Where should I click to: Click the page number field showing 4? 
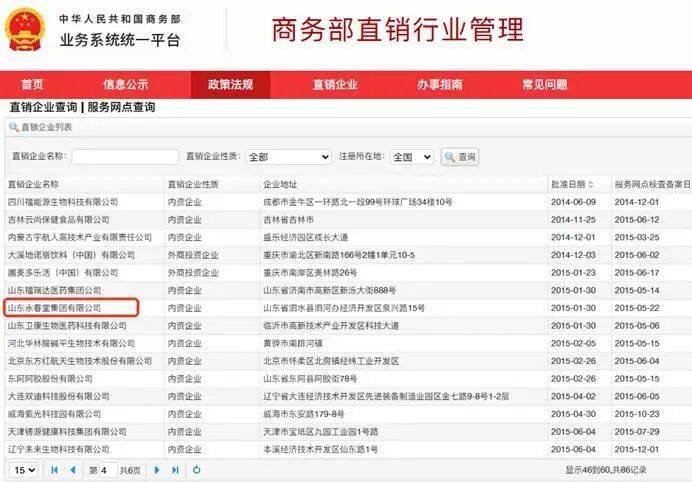click(109, 470)
